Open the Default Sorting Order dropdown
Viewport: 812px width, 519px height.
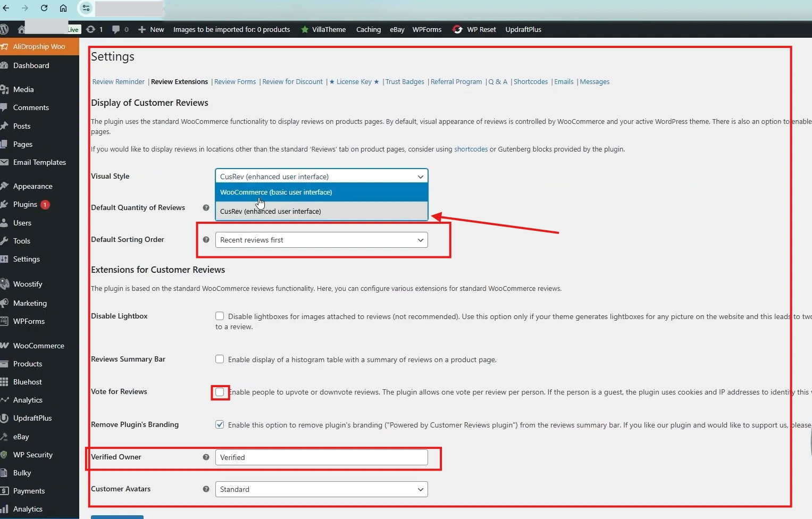(x=321, y=240)
